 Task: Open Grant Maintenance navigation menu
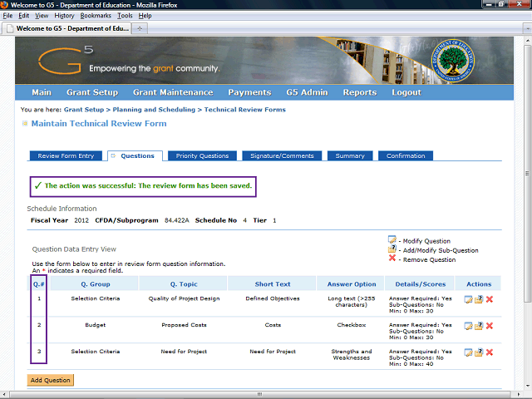click(x=173, y=92)
